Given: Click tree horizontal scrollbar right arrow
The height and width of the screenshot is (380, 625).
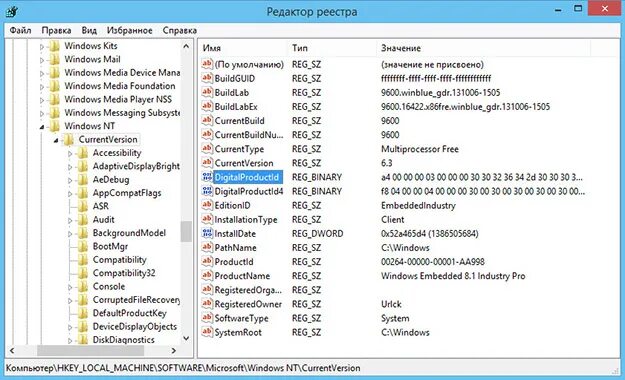Looking at the screenshot, I should click(174, 350).
